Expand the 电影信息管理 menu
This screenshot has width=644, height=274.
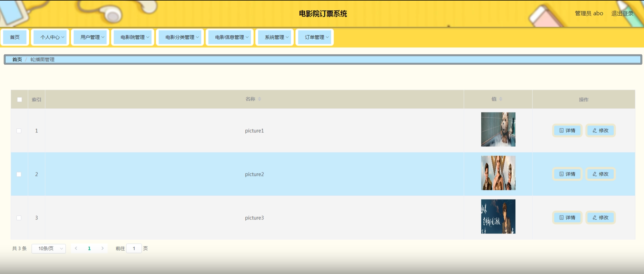click(x=229, y=37)
